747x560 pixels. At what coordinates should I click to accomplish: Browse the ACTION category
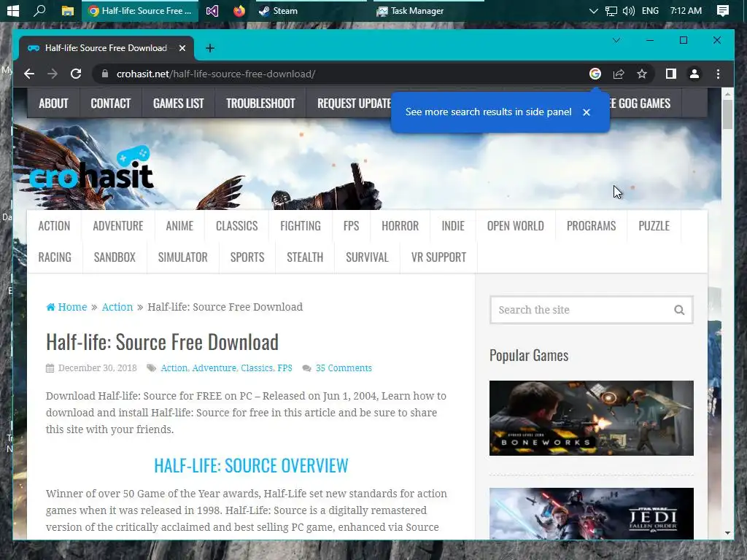click(x=54, y=226)
